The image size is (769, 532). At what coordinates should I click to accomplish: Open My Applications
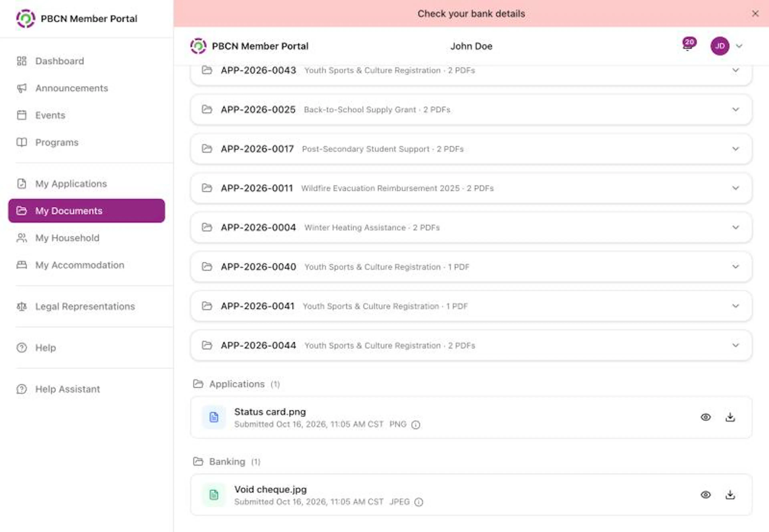coord(86,184)
